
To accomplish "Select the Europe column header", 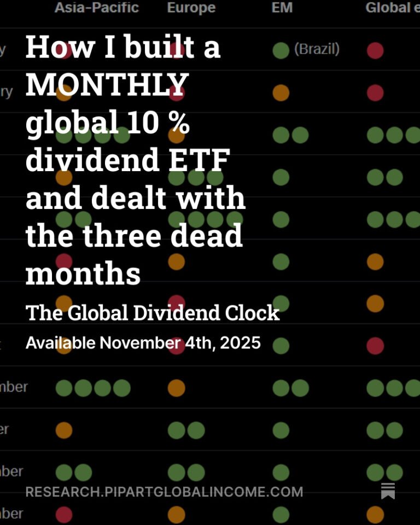I will click(x=191, y=8).
